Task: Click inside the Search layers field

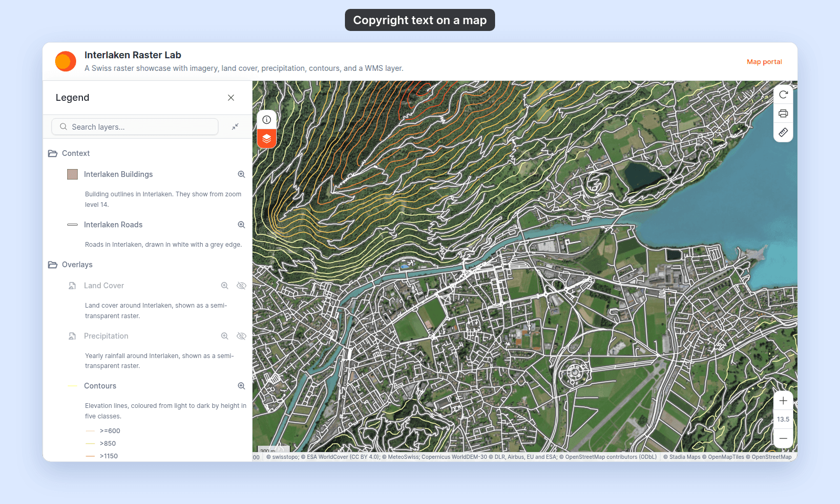Action: tap(135, 127)
